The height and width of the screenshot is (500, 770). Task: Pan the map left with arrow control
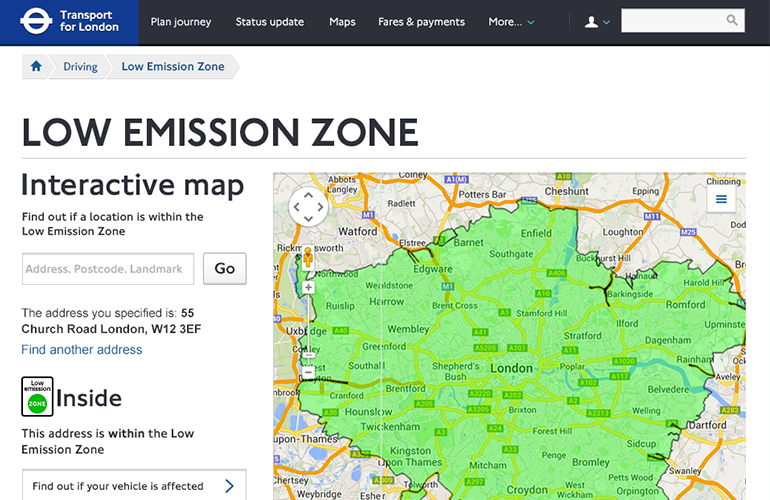(296, 208)
